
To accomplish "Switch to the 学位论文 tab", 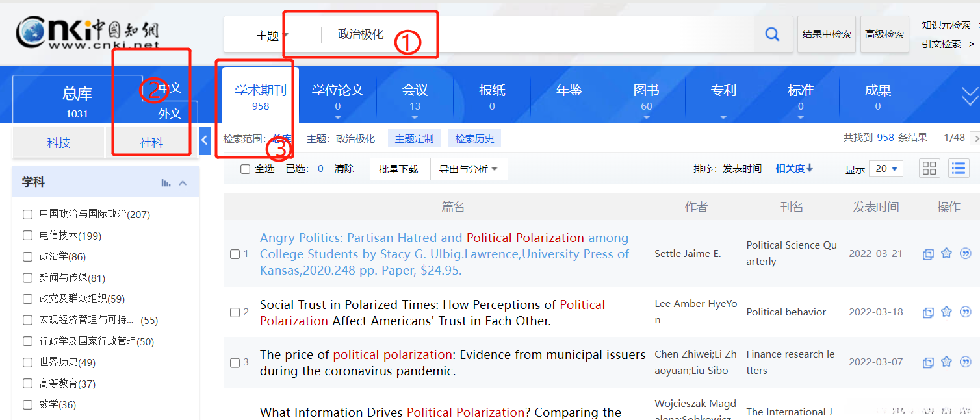I will click(337, 96).
